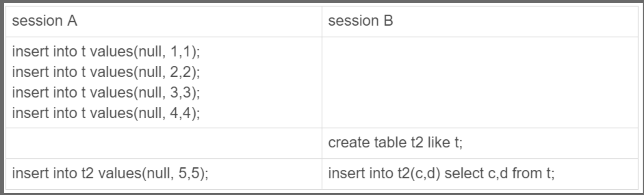Image resolution: width=644 pixels, height=195 pixels.
Task: Select the line inserting values(null, 4,4)
Action: [x=106, y=113]
